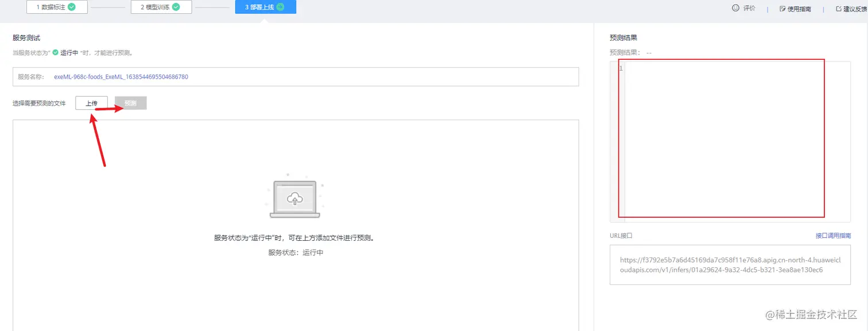The width and height of the screenshot is (868, 331).
Task: Click the 评价 smiley face icon
Action: (735, 8)
